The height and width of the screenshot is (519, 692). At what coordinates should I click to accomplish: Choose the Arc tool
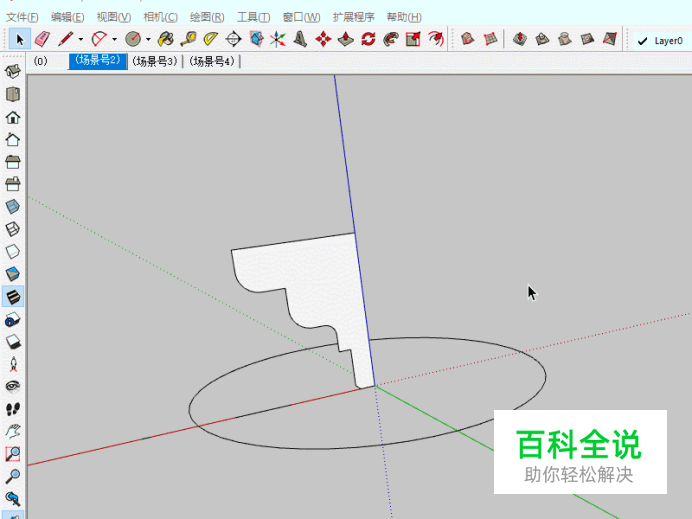point(99,39)
